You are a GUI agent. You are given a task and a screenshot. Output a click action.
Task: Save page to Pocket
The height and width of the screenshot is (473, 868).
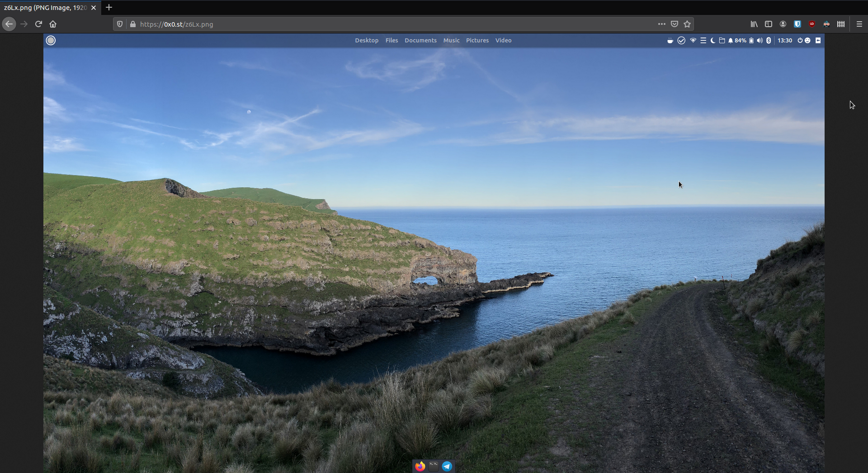pyautogui.click(x=675, y=24)
